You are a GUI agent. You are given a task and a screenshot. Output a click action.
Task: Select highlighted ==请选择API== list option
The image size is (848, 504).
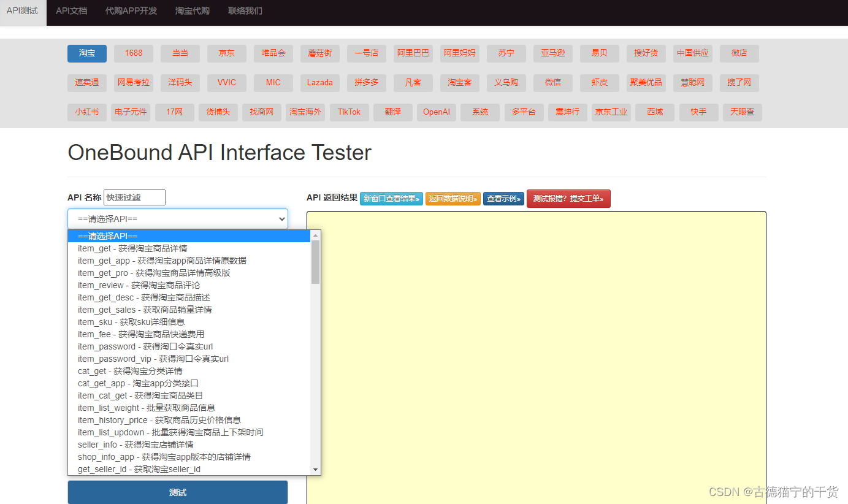click(189, 236)
